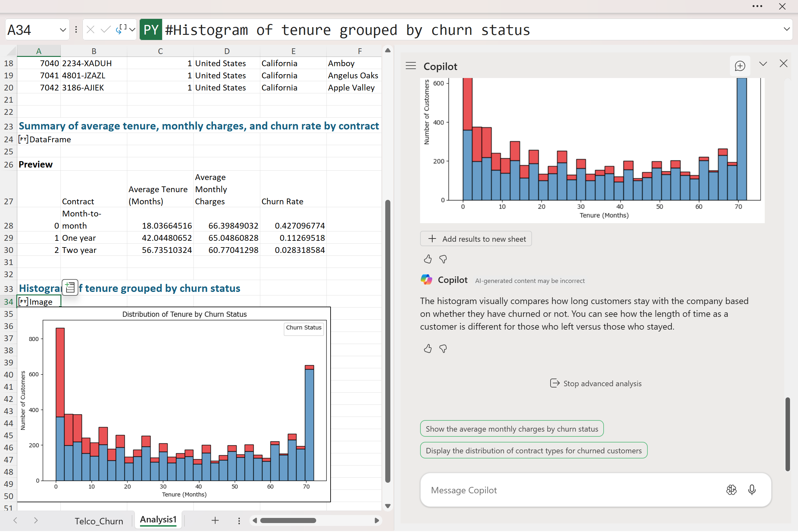
Task: Start a new Copilot chat
Action: pos(739,66)
